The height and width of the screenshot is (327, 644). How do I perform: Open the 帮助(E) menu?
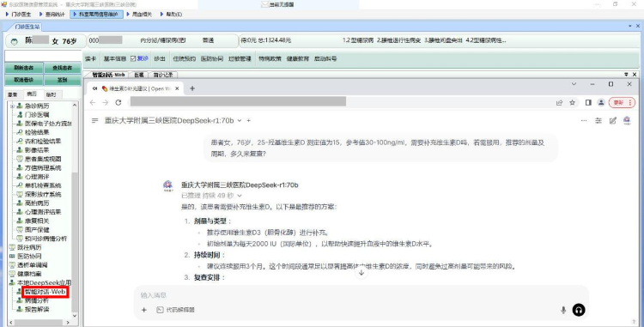(171, 15)
